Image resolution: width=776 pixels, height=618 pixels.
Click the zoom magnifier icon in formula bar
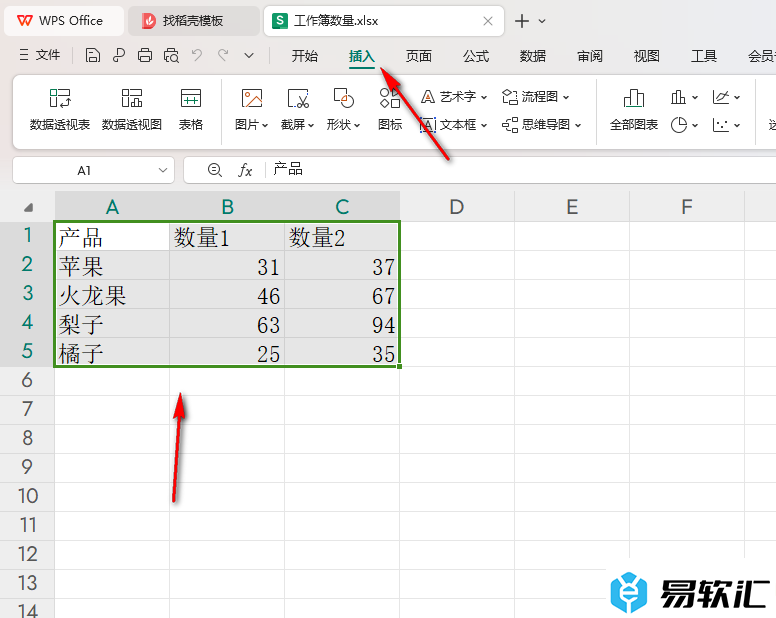coord(214,170)
